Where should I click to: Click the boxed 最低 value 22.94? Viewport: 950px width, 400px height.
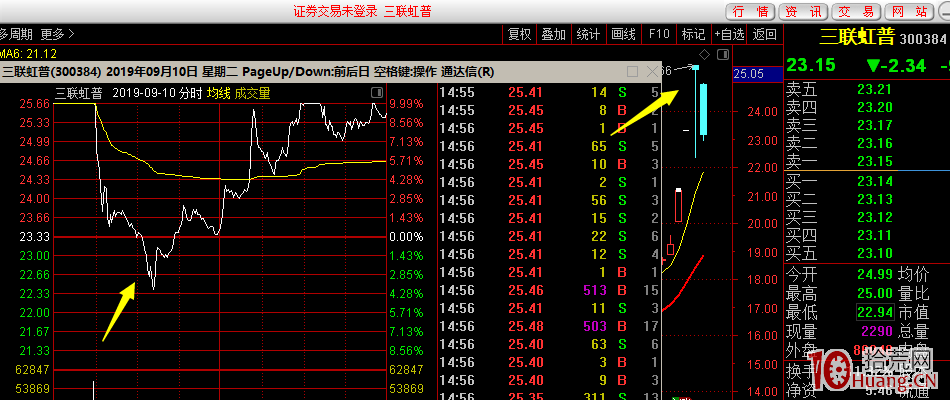coord(875,312)
